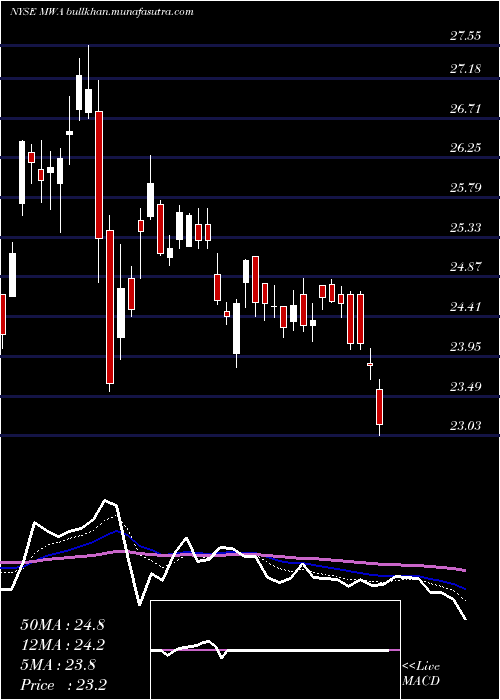Click the 12MA : 24.2 readout

click(x=62, y=645)
